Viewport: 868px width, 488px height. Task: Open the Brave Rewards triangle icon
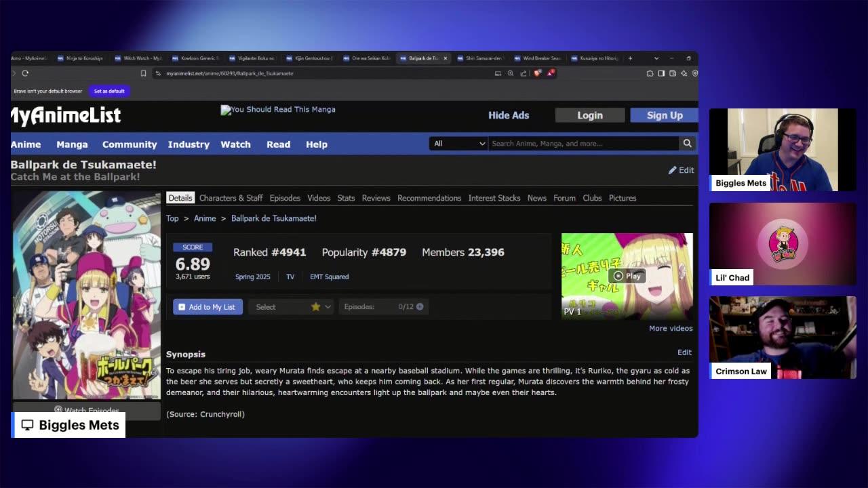[x=551, y=73]
